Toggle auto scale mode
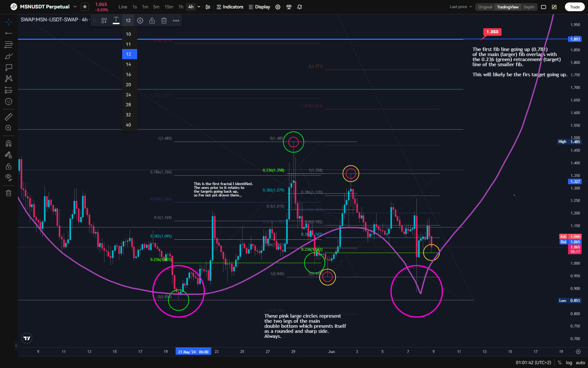 580,363
